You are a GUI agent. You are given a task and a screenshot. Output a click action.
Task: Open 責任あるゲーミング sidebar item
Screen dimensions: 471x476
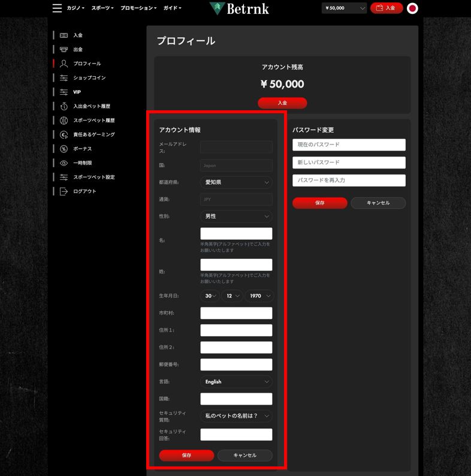94,134
